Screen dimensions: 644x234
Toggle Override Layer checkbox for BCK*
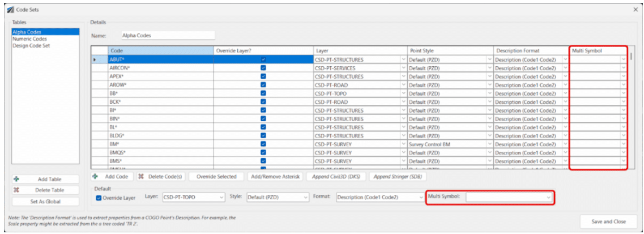263,102
